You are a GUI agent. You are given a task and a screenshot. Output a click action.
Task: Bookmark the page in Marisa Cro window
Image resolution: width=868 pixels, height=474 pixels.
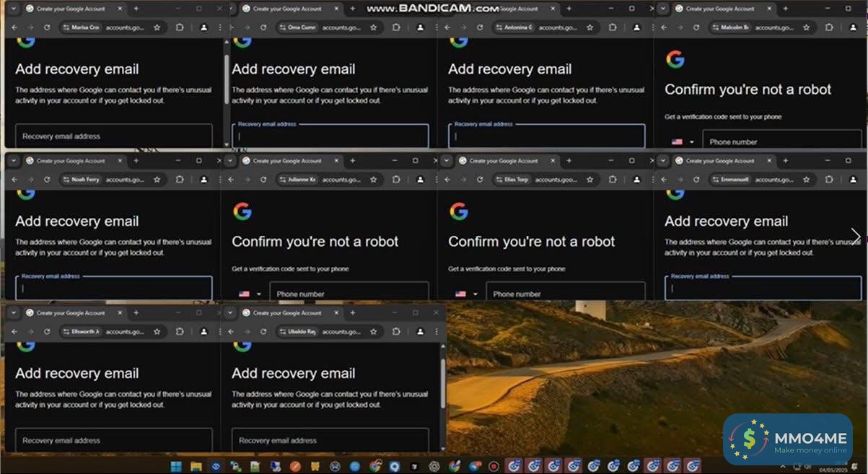click(157, 27)
